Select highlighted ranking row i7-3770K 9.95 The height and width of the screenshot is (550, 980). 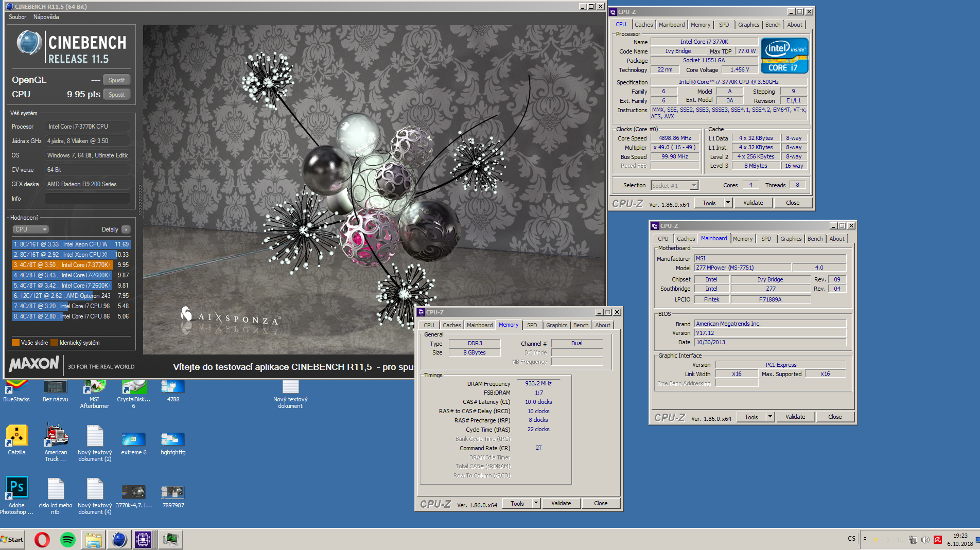72,265
